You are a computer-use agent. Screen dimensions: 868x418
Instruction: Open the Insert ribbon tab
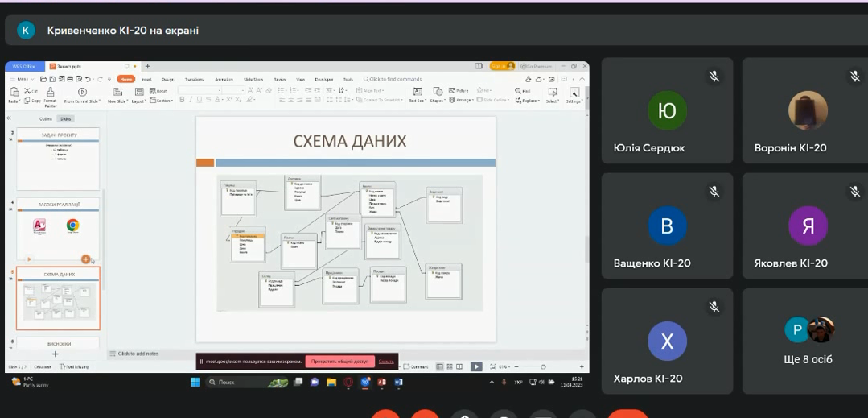(146, 79)
